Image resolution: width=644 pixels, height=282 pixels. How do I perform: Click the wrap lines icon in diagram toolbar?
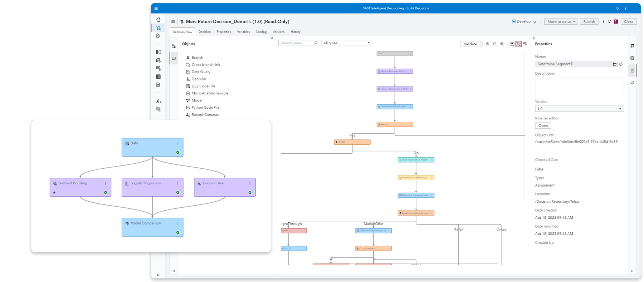point(525,44)
